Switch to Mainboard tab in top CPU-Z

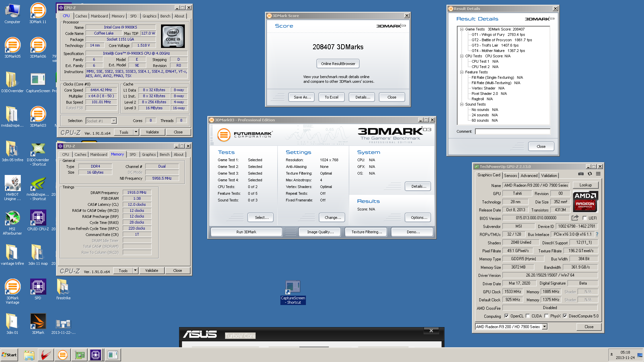click(99, 16)
